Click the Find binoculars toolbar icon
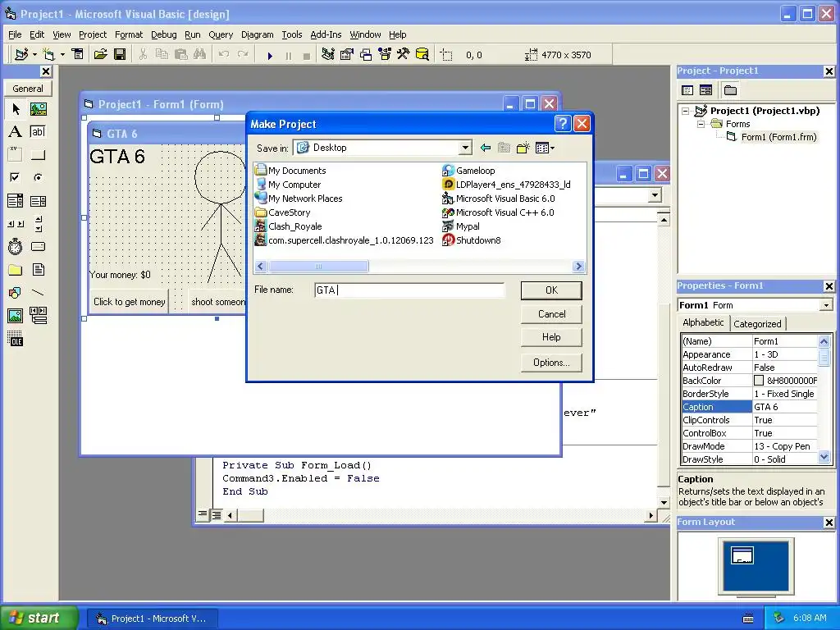Image resolution: width=840 pixels, height=630 pixels. point(200,54)
